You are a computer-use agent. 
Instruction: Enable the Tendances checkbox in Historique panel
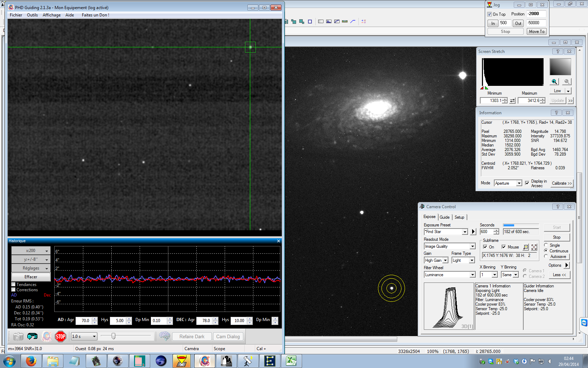point(13,284)
